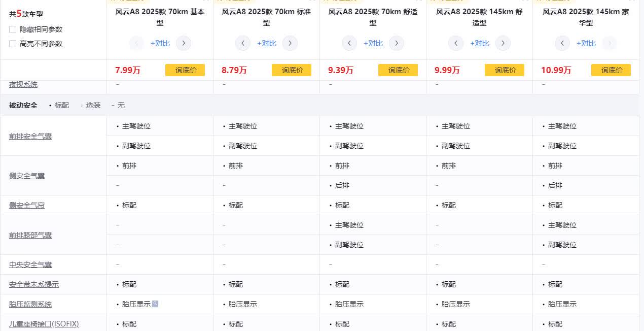Click right arrow under 145km 舒适型
This screenshot has height=331, width=644.
[x=503, y=43]
